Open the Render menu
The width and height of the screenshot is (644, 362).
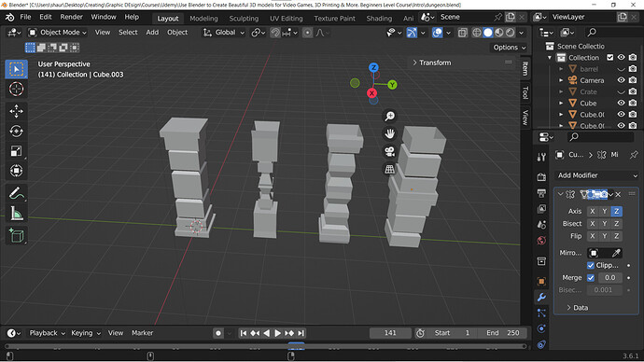tap(72, 17)
